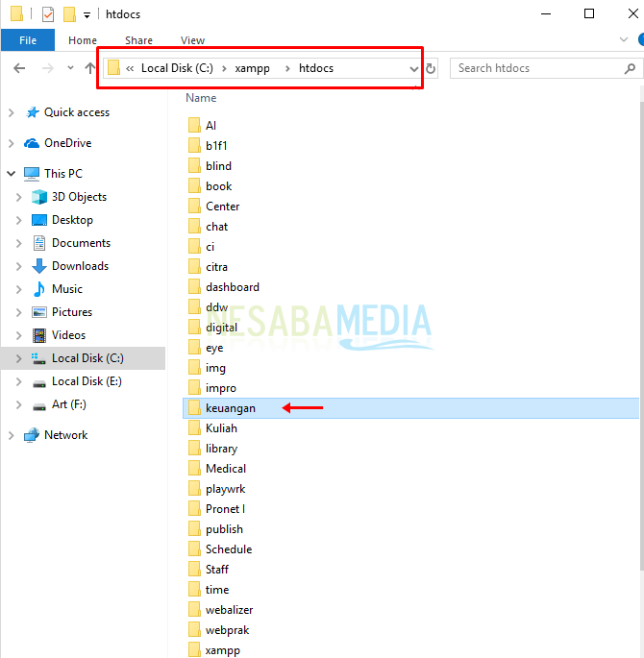Select the playwrk folder
The height and width of the screenshot is (658, 644).
226,489
